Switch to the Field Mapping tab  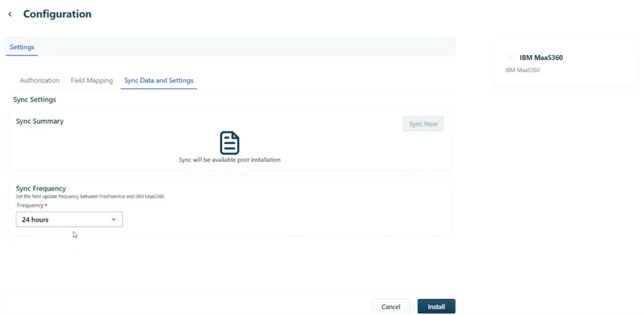coord(92,80)
